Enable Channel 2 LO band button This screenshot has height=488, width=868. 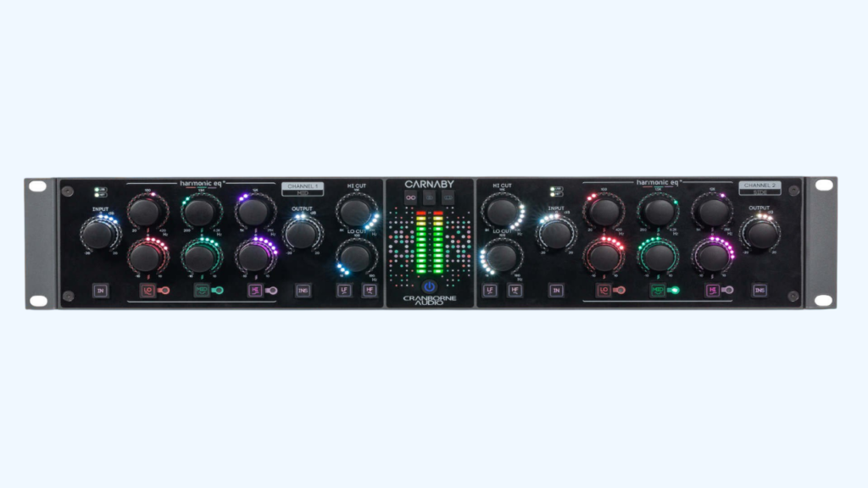[x=604, y=290]
